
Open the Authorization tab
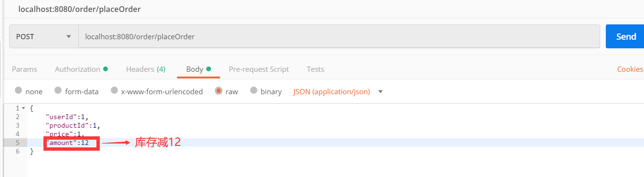click(81, 69)
